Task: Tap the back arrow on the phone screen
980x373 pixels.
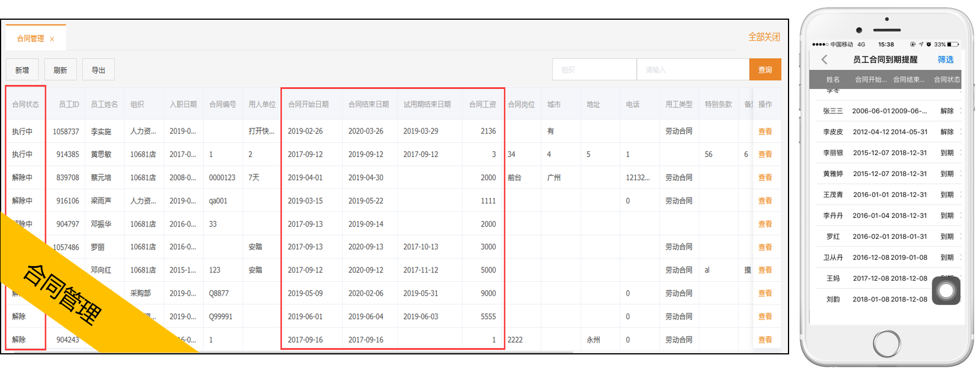Action: 824,60
